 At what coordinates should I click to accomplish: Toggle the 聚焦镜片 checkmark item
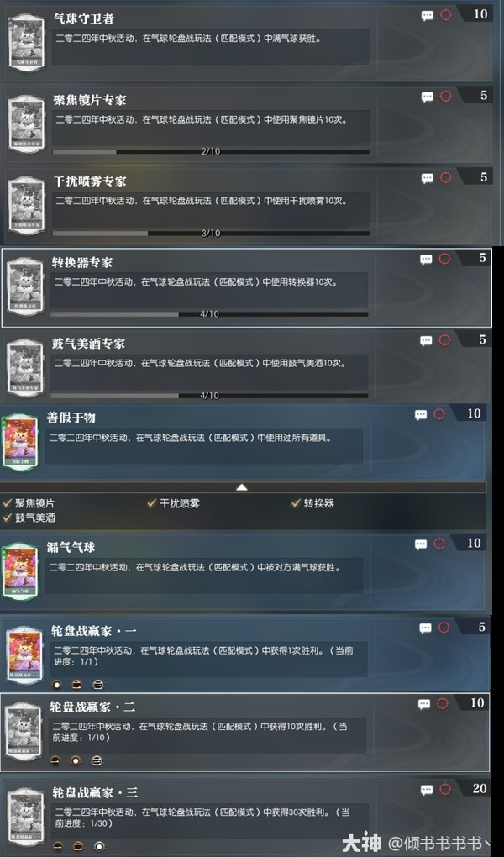point(29,503)
